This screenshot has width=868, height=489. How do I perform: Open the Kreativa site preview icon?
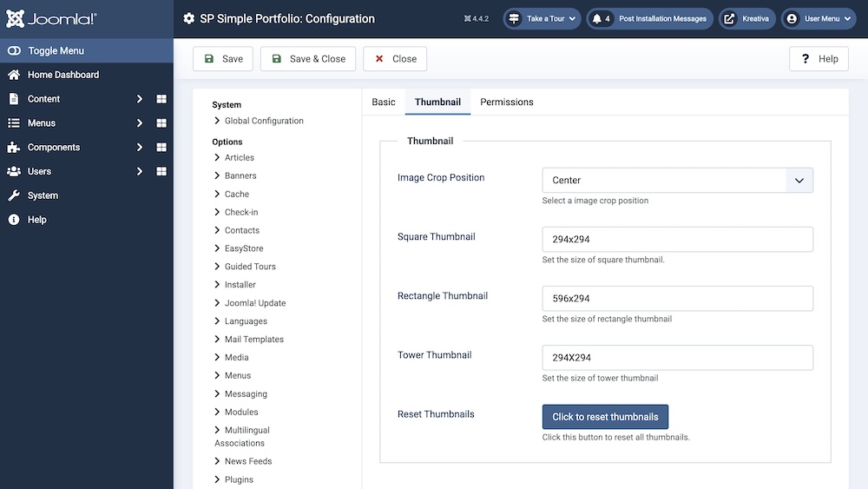click(x=729, y=18)
